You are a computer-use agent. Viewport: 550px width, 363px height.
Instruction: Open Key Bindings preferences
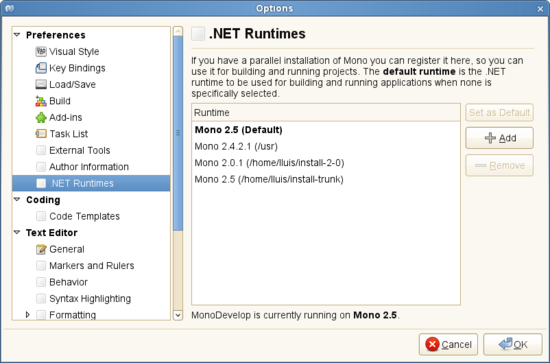coord(77,68)
